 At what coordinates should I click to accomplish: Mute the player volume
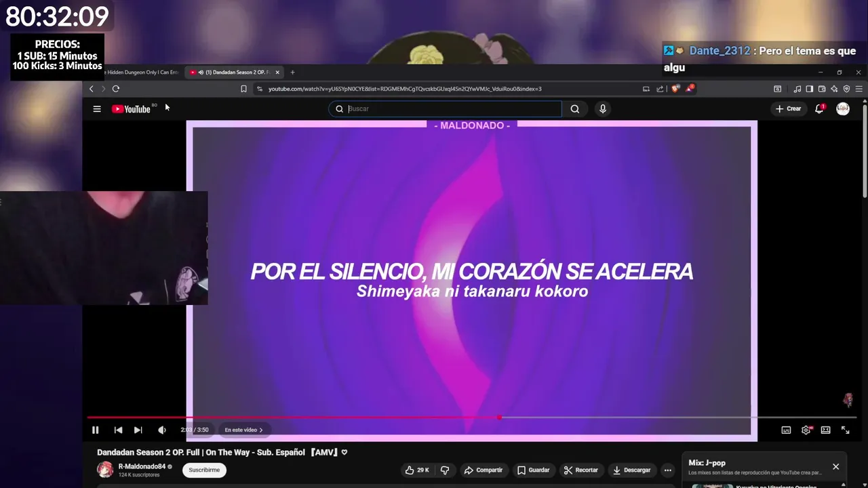tap(162, 430)
